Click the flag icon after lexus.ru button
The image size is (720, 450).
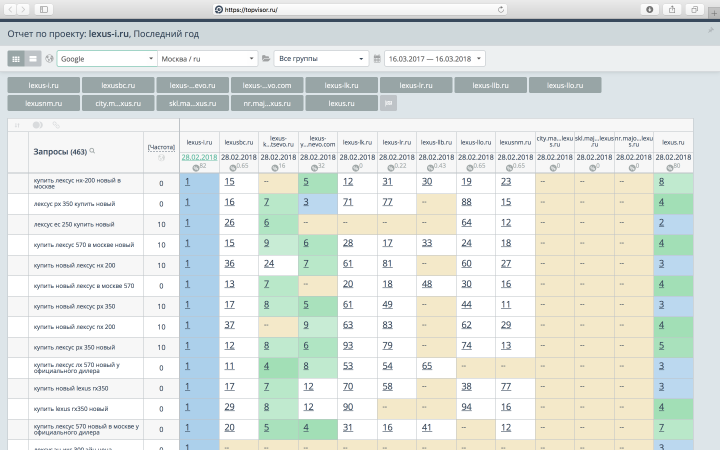point(388,103)
